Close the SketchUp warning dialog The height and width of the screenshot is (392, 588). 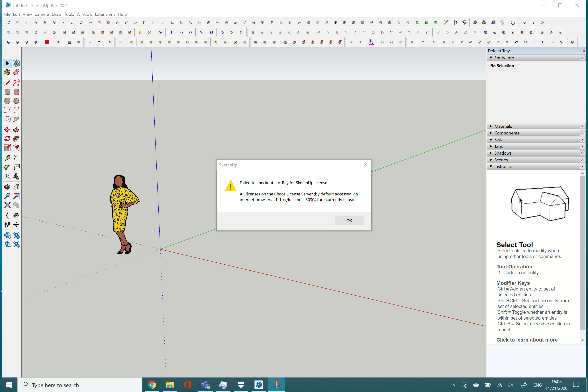point(365,165)
